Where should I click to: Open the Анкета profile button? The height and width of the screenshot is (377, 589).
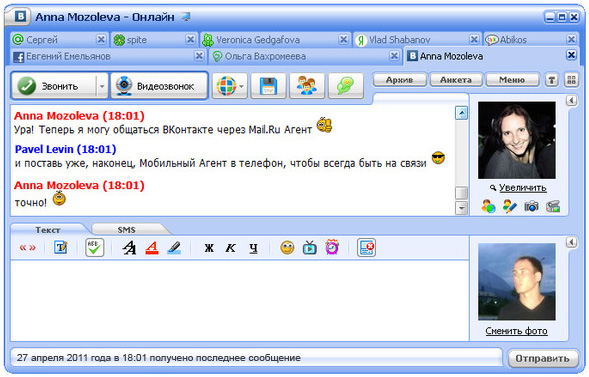coord(456,80)
